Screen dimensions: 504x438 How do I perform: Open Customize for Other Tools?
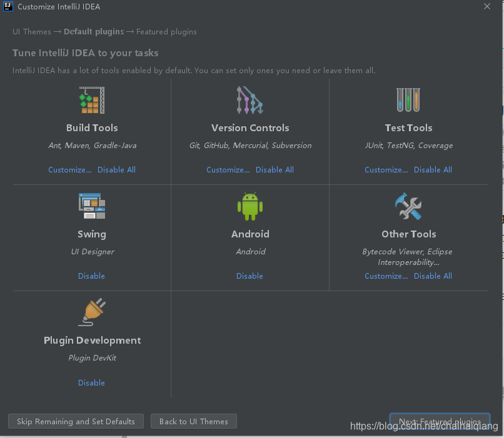(x=386, y=276)
